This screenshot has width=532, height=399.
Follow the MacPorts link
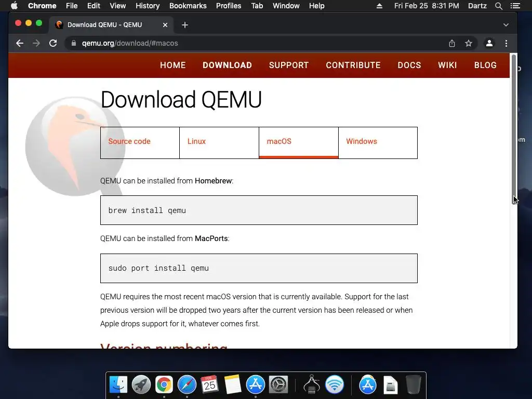(x=211, y=238)
